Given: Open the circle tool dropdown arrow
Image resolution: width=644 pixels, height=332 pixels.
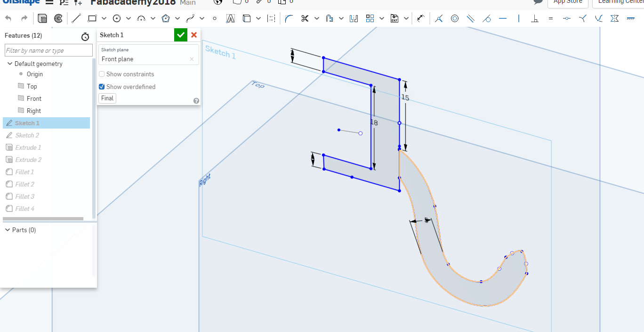Looking at the screenshot, I should [129, 19].
